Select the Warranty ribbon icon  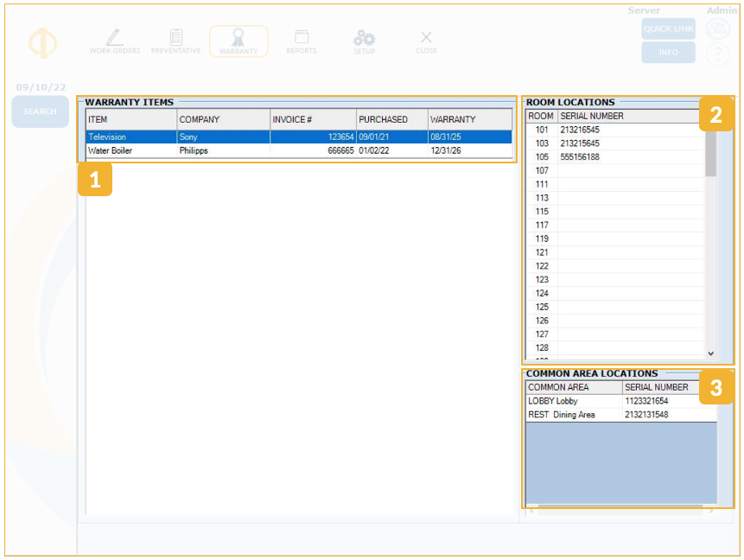click(x=238, y=41)
